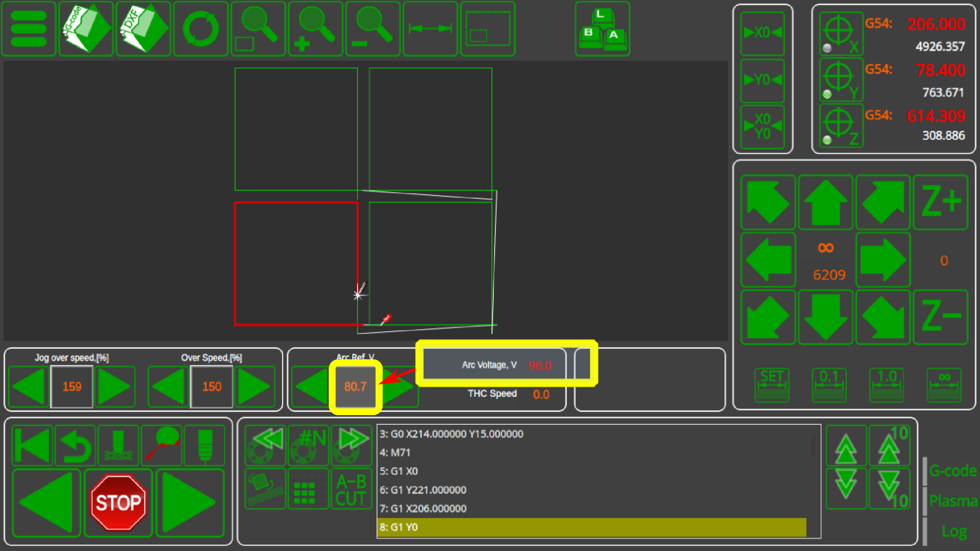The width and height of the screenshot is (980, 551).
Task: Increase the Over Speed percentage
Action: click(x=254, y=386)
